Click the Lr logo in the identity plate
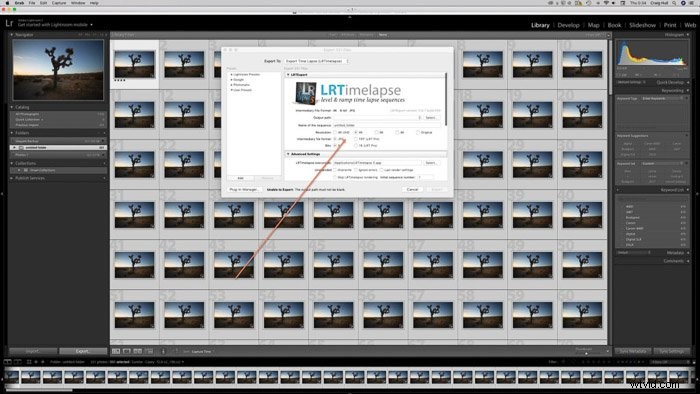The image size is (700, 394). (x=9, y=23)
